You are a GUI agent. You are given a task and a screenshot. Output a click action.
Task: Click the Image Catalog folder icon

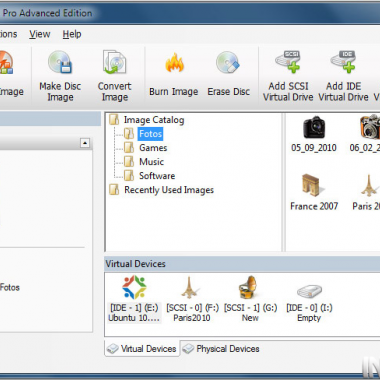click(114, 120)
